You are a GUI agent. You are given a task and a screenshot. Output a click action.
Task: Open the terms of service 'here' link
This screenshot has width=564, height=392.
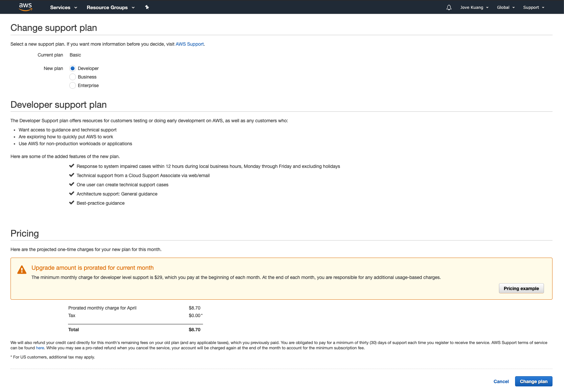click(40, 348)
